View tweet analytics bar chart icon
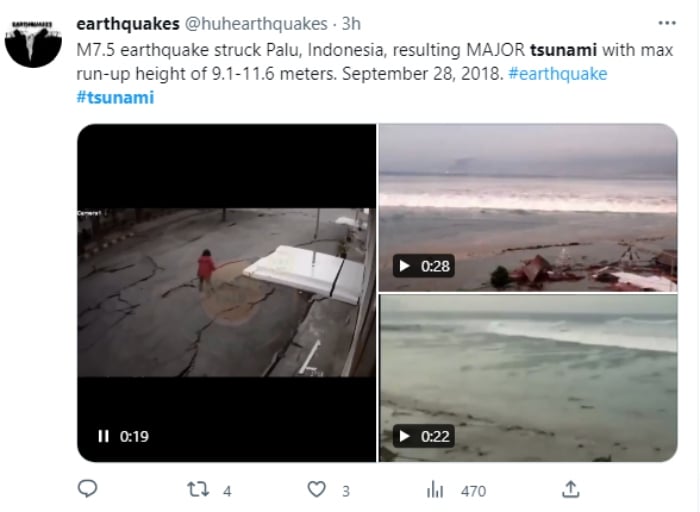 coord(435,490)
